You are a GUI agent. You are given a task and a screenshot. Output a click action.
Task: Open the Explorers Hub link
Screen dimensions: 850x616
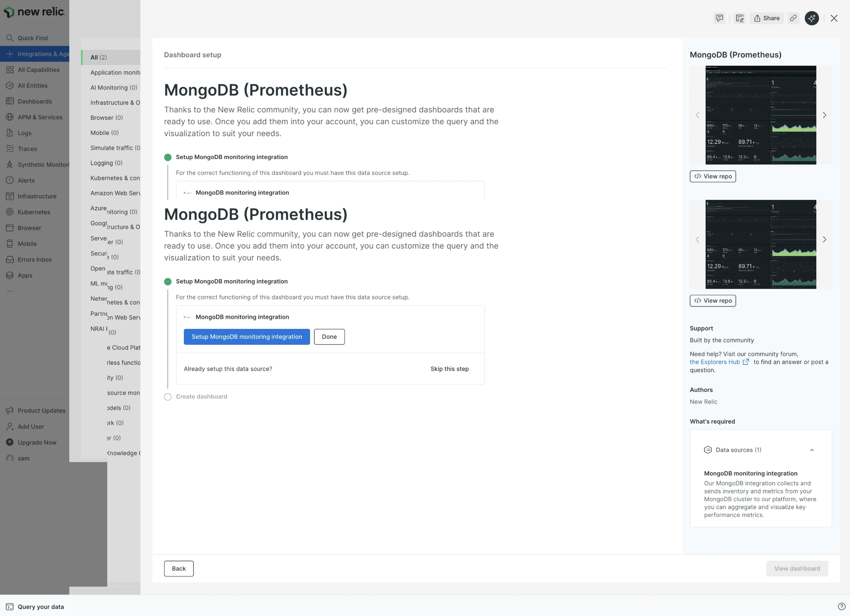point(720,362)
